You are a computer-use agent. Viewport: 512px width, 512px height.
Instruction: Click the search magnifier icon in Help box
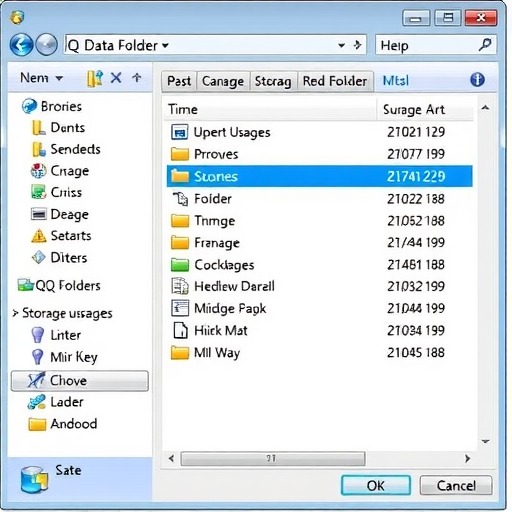485,44
